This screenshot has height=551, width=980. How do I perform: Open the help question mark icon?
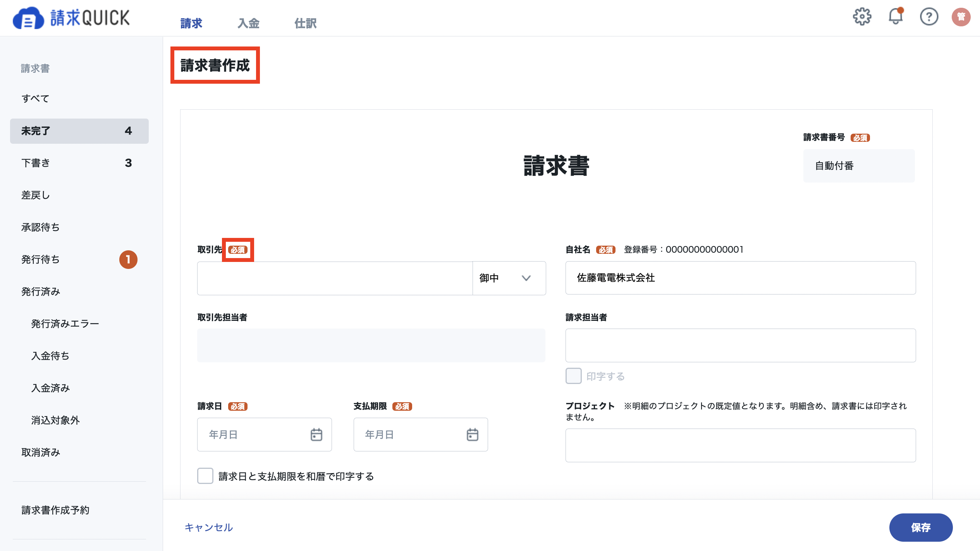(x=929, y=17)
